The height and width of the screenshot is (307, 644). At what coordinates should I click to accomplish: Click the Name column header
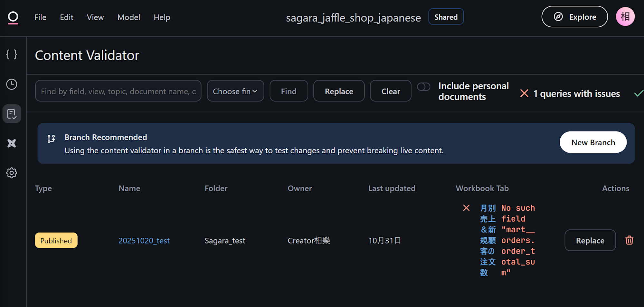129,188
